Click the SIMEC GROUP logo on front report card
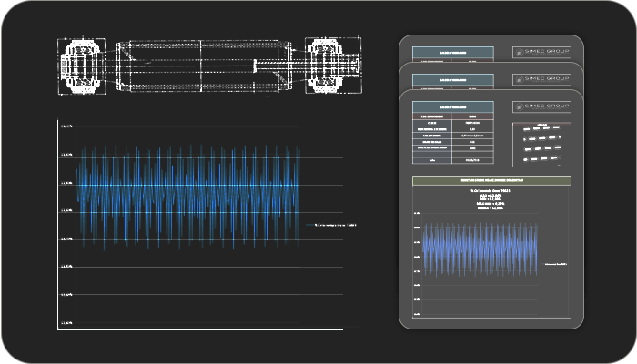This screenshot has height=364, width=637. (542, 106)
